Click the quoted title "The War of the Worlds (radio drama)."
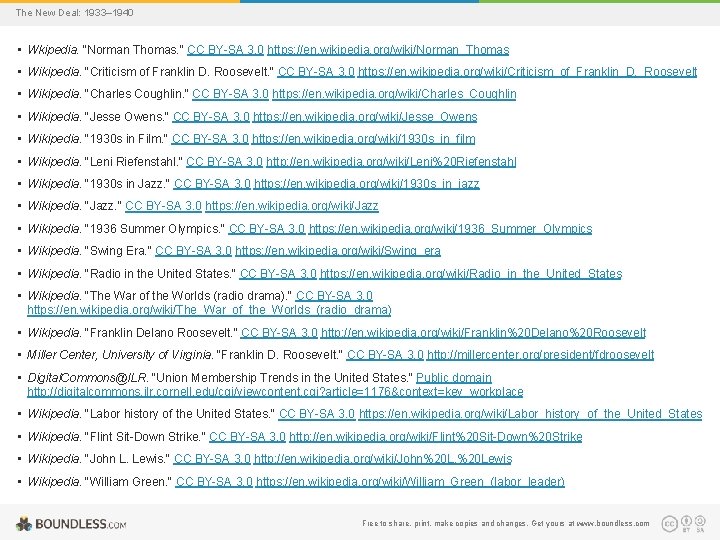This screenshot has height=540, width=720. 188,296
